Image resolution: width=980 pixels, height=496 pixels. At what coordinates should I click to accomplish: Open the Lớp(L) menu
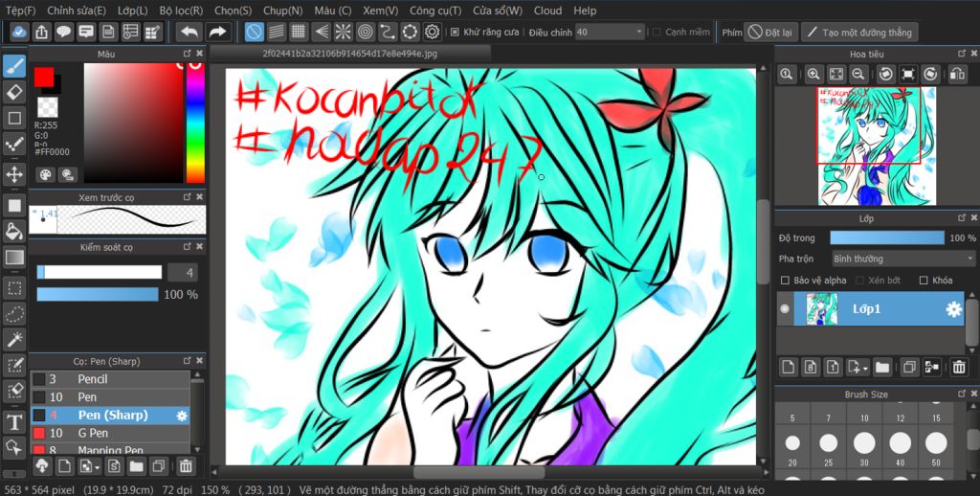point(132,11)
